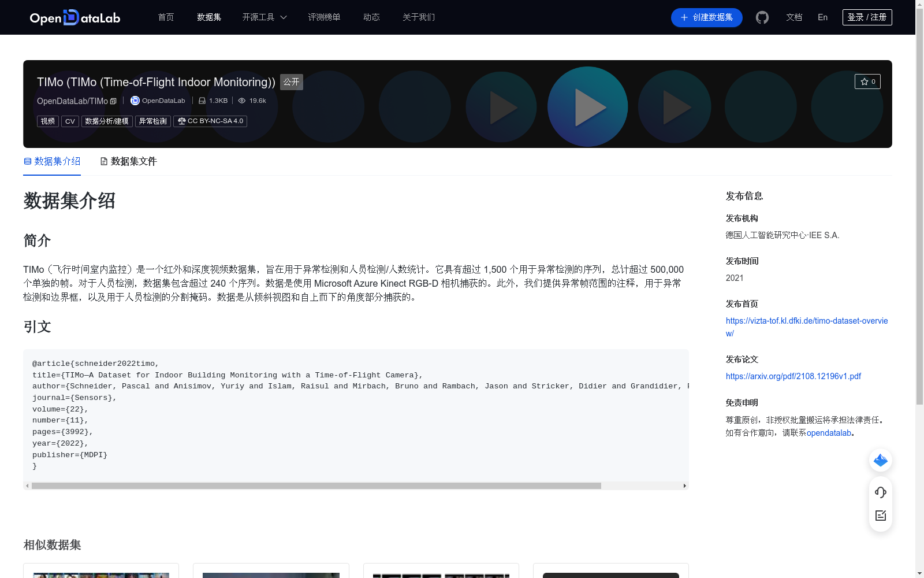This screenshot has width=924, height=578.
Task: Click the journal={Sensors}, line
Action: [x=74, y=398]
